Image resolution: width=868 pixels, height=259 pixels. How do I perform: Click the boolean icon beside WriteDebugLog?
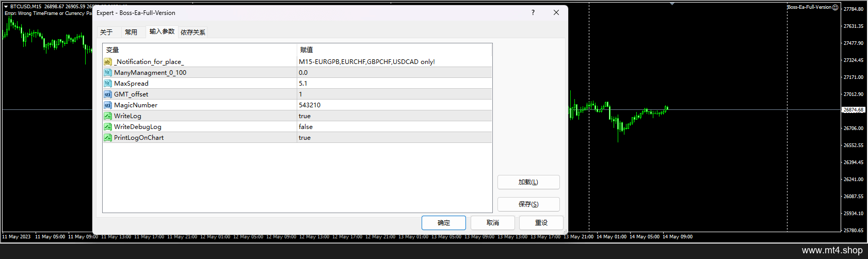108,127
